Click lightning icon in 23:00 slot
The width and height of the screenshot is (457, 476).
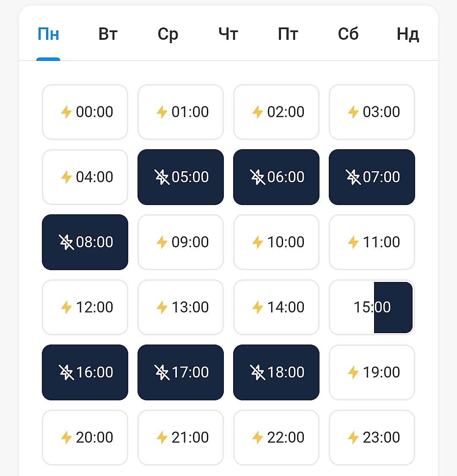pyautogui.click(x=353, y=438)
